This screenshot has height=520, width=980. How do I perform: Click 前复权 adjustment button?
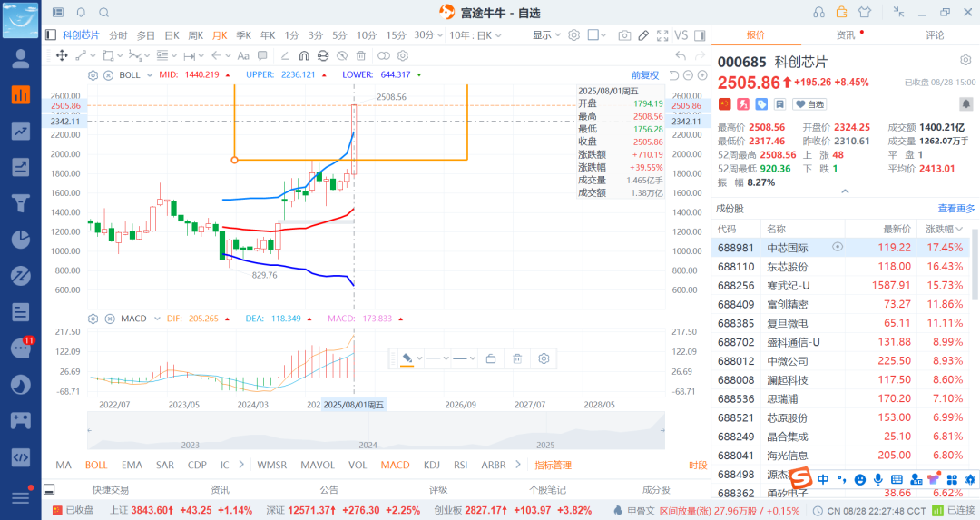[x=645, y=75]
